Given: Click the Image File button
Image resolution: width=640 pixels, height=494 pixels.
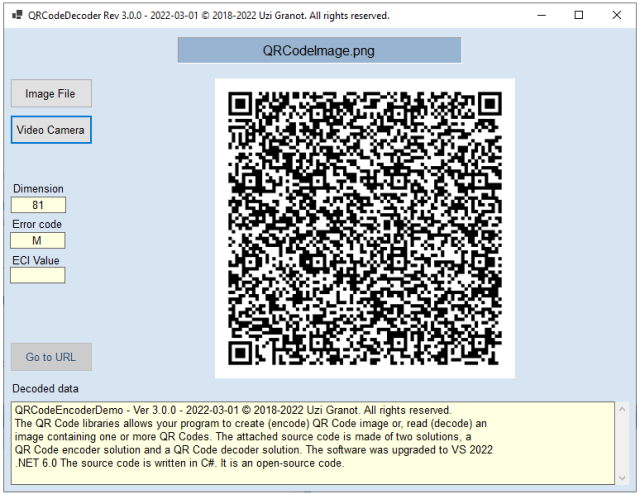Looking at the screenshot, I should pos(51,93).
